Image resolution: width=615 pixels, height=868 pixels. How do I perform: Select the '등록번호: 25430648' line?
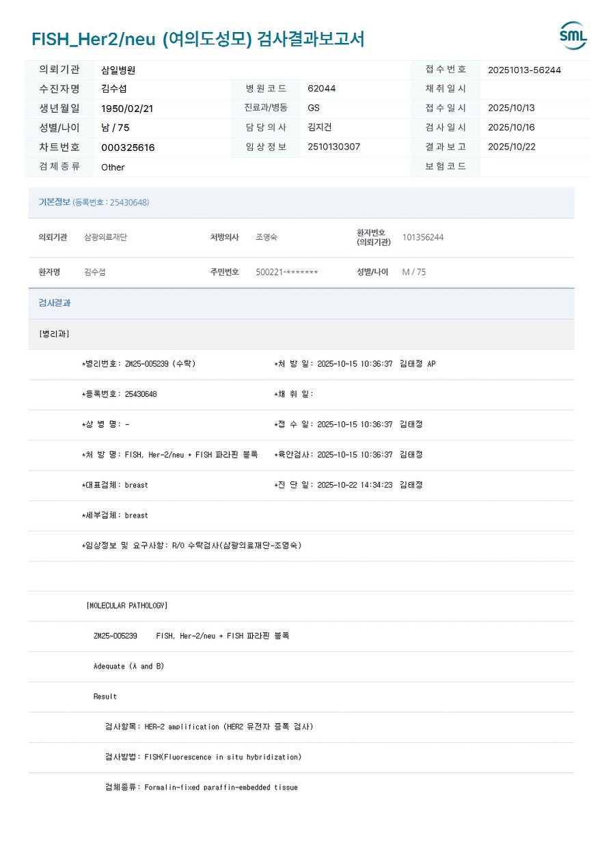pyautogui.click(x=120, y=394)
